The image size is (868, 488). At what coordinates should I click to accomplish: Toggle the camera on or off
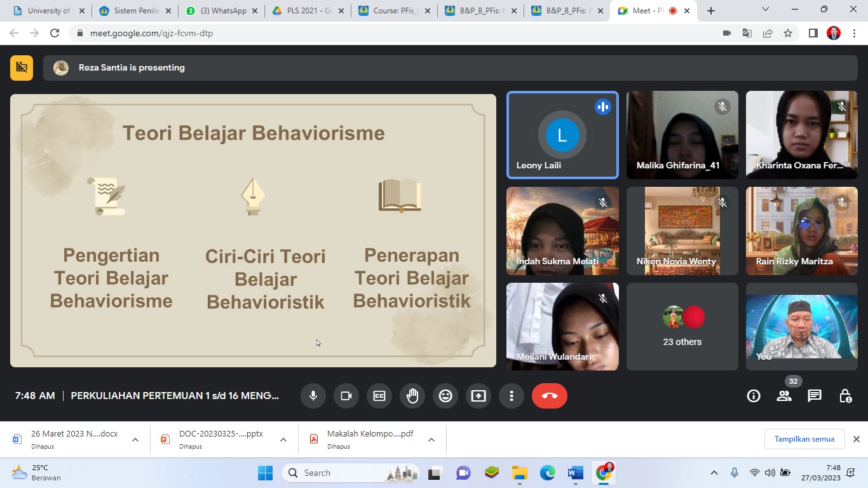pyautogui.click(x=346, y=396)
